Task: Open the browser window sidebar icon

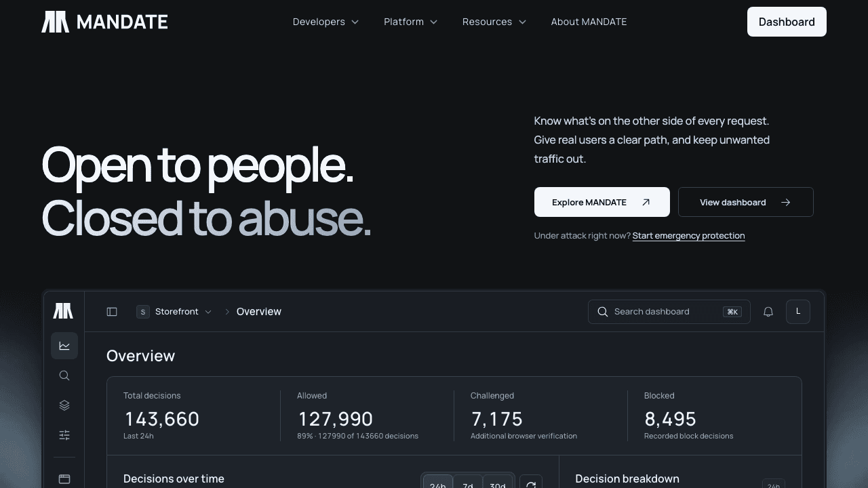Action: 64,479
